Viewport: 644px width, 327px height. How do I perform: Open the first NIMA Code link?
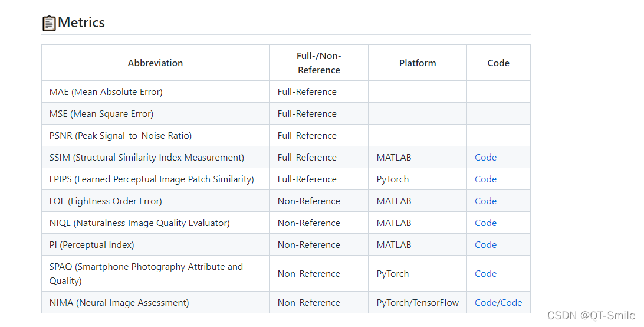pos(485,303)
